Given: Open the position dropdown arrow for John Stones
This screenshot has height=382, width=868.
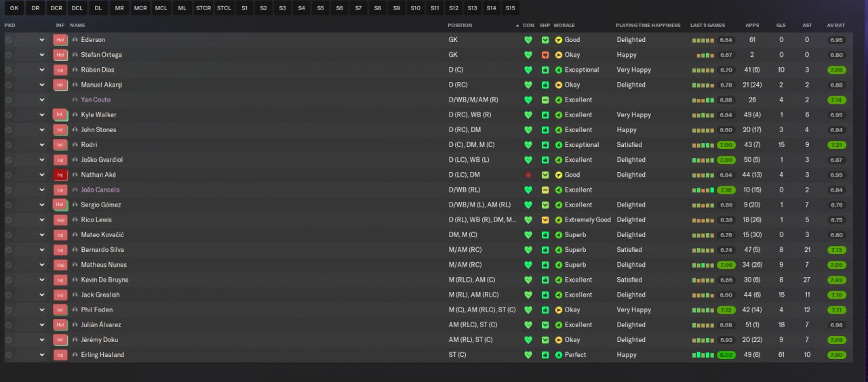Looking at the screenshot, I should pos(42,130).
